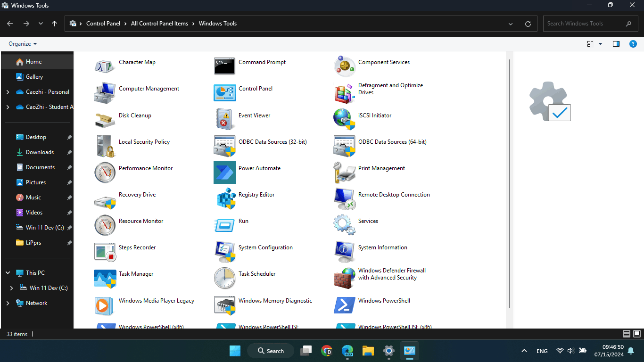This screenshot has height=362, width=644.
Task: Open System Configuration icon
Action: 224,252
